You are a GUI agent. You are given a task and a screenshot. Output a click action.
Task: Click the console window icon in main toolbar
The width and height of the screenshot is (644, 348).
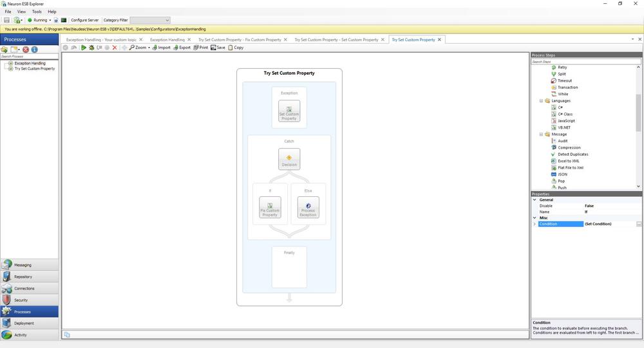click(64, 20)
